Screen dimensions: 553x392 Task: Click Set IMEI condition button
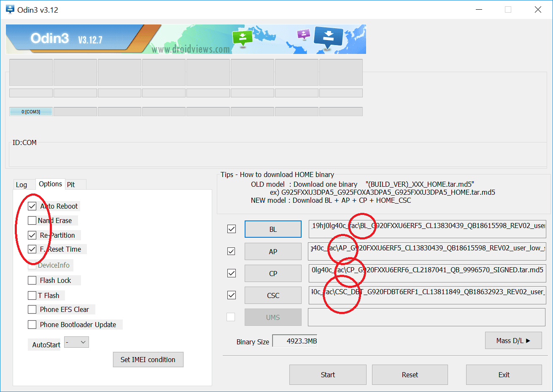click(148, 360)
